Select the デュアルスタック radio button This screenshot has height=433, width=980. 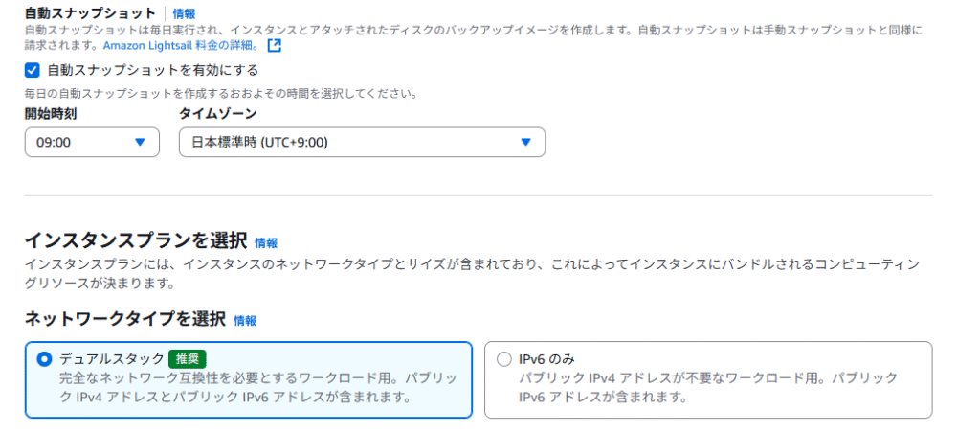tap(44, 359)
